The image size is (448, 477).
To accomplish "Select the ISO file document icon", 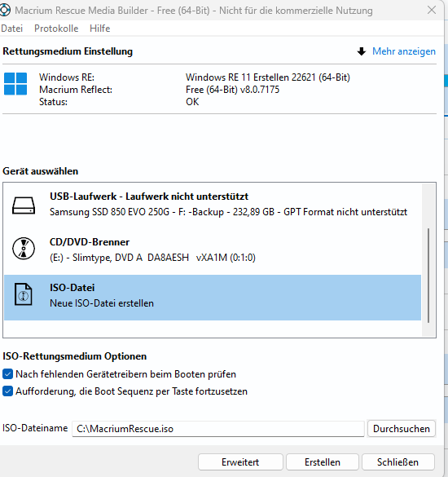I will [x=24, y=294].
